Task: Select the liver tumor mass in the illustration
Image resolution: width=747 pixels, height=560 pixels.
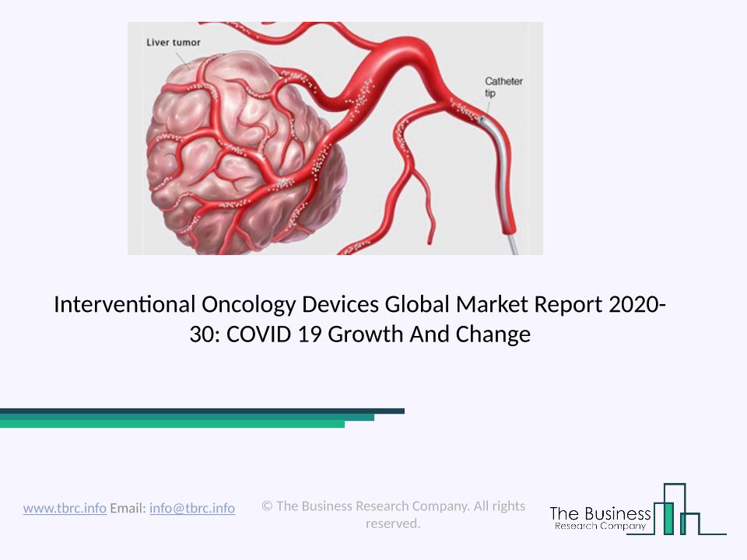Action: [226, 156]
